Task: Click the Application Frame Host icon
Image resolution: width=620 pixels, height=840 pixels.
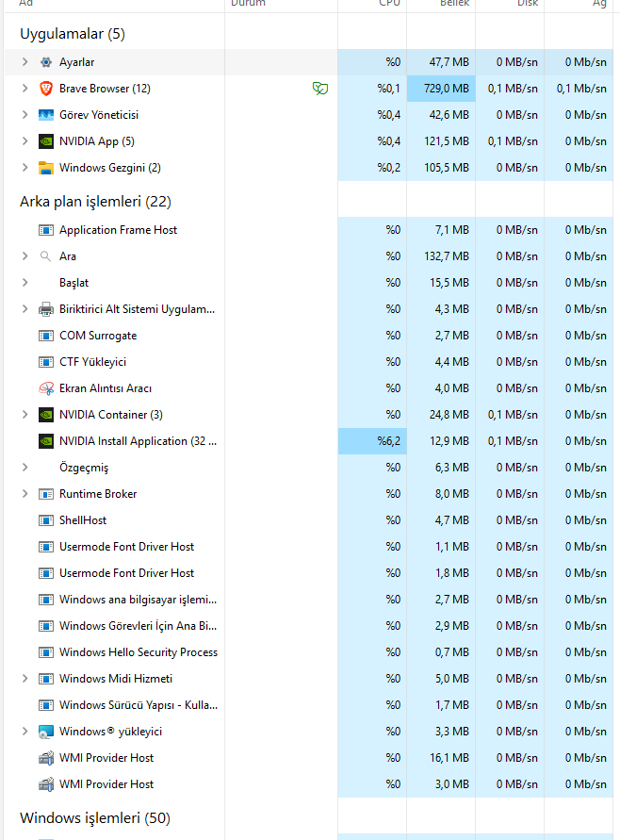Action: tap(46, 230)
